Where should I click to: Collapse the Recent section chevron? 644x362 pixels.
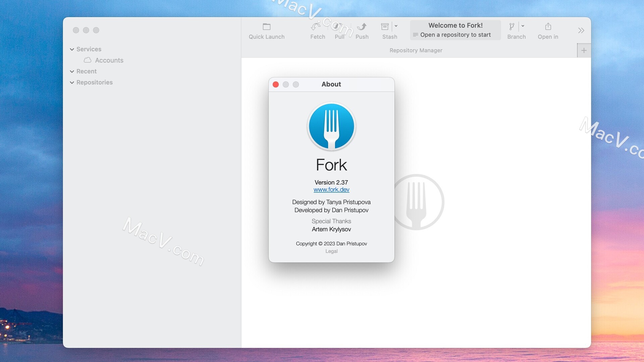(x=72, y=71)
